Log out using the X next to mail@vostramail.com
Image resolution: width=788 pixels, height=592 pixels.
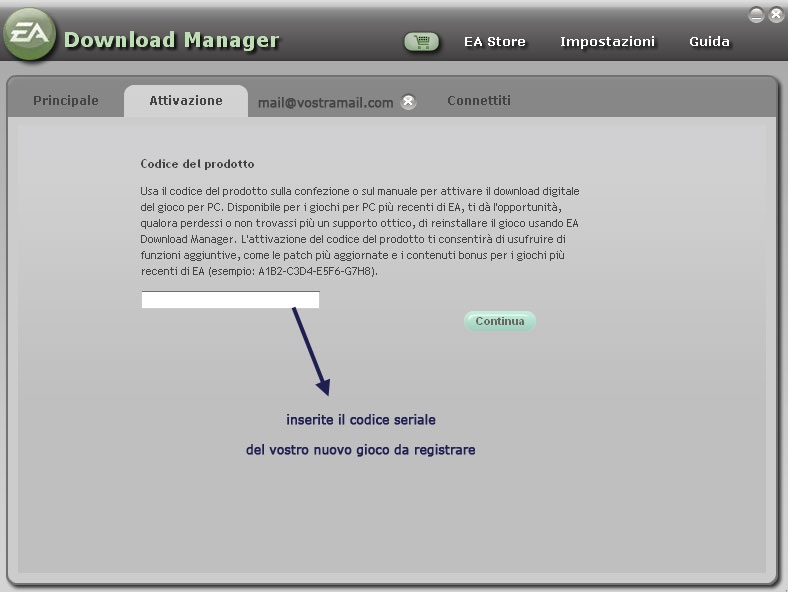[x=408, y=102]
